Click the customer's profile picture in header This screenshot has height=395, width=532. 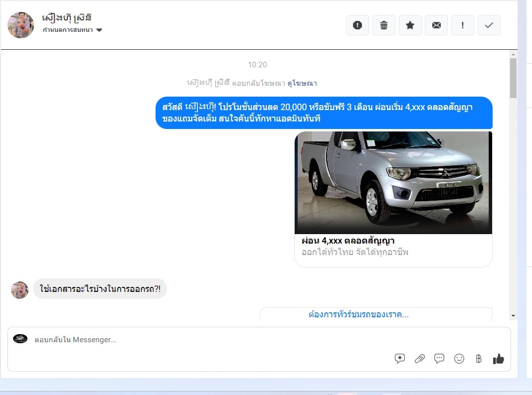21,25
